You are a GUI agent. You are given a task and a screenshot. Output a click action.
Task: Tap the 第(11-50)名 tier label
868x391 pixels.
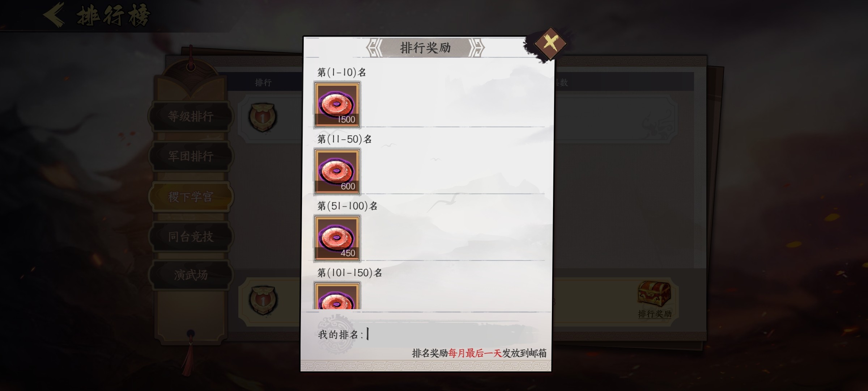tap(345, 139)
